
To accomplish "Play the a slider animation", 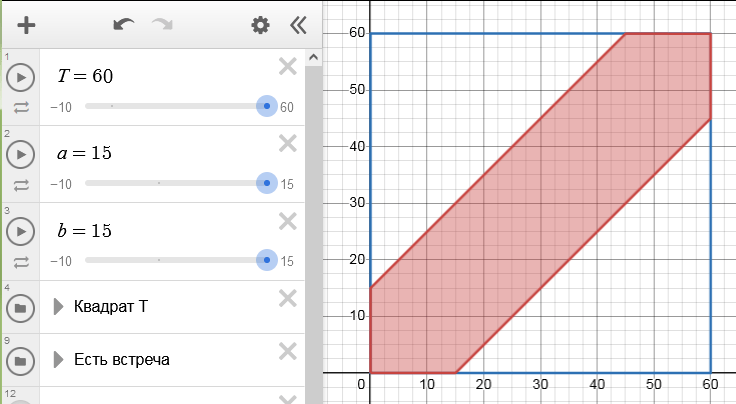I will pyautogui.click(x=20, y=154).
